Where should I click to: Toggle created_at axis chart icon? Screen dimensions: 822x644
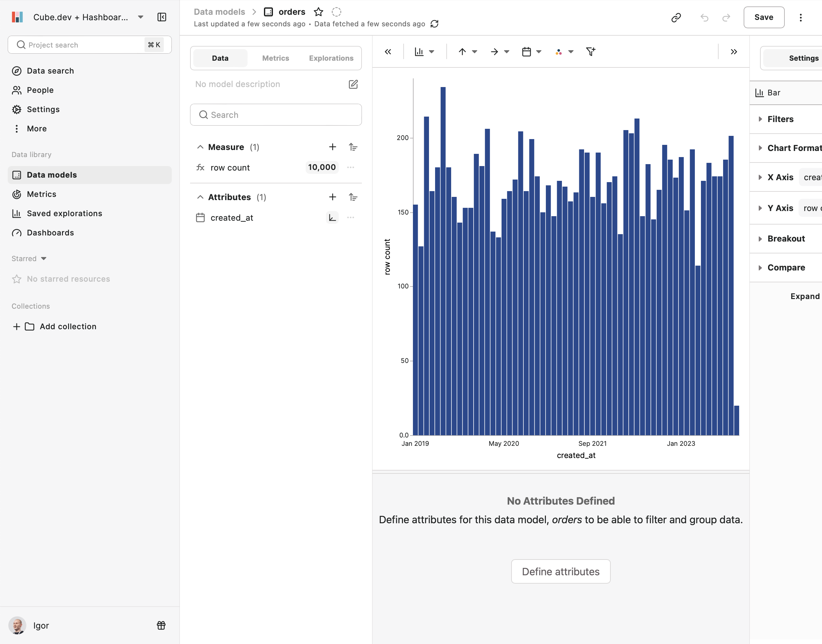click(x=332, y=217)
